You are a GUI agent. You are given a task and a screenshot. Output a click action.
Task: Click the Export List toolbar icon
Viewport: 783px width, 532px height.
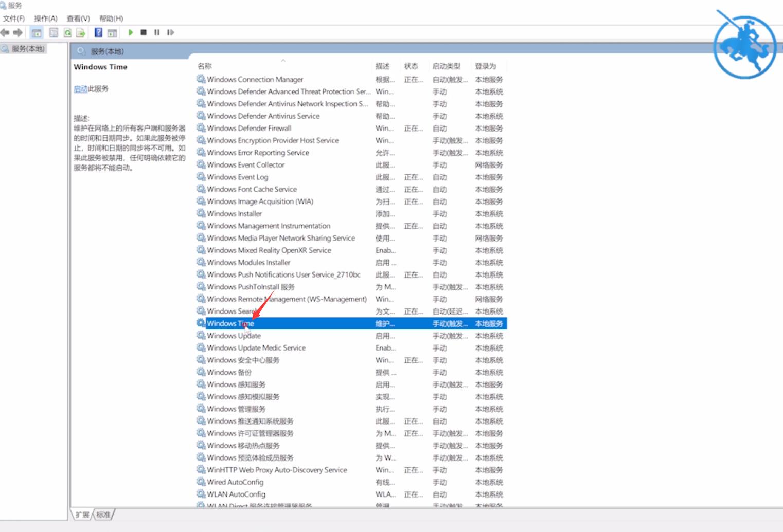point(81,32)
